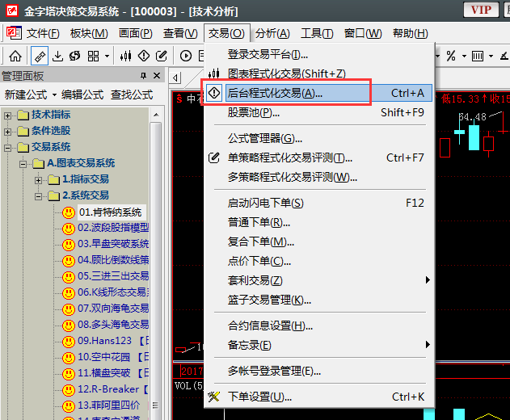Click the percent sign toolbar icon
This screenshot has height=420, width=510.
451,56
